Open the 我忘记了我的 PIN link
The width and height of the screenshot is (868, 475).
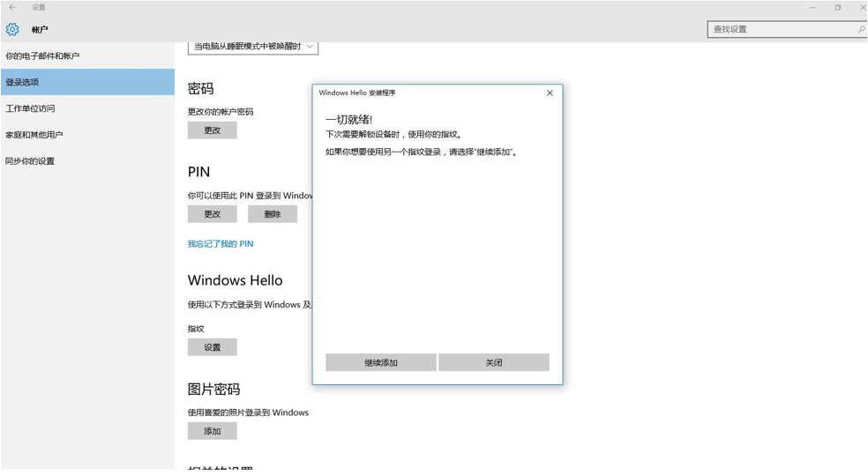[221, 244]
